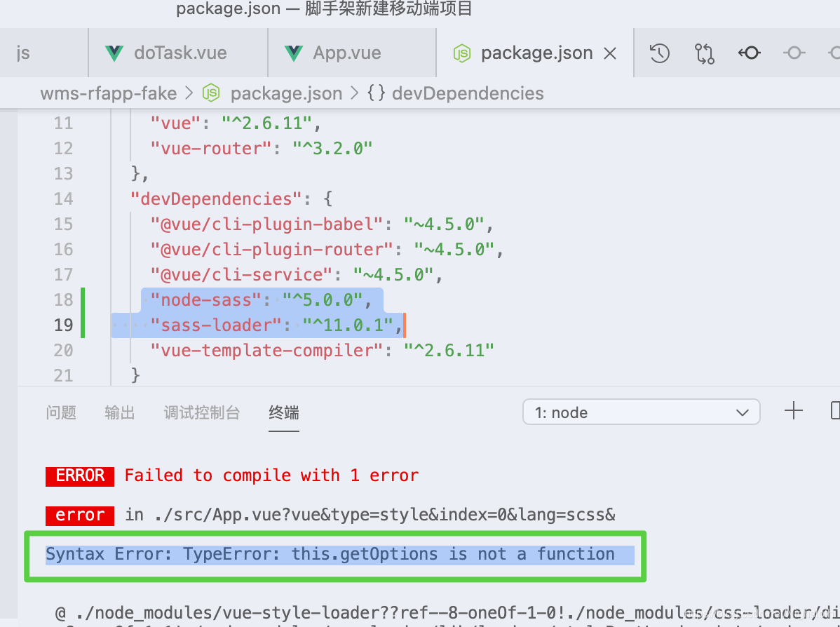Click the green change marker beside line 19
The width and height of the screenshot is (840, 627).
pyautogui.click(x=82, y=325)
